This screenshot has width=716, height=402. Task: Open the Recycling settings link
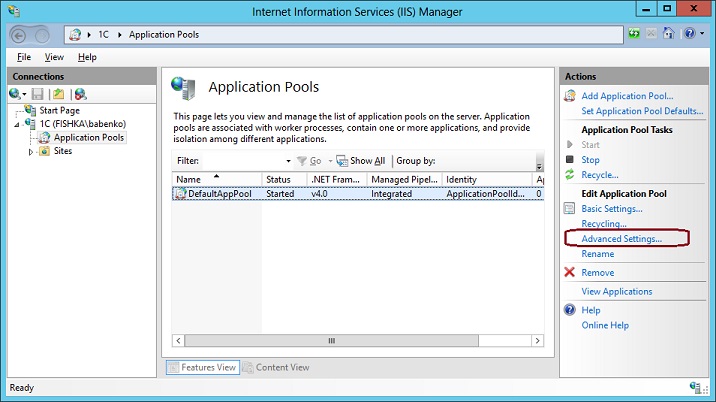coord(604,224)
